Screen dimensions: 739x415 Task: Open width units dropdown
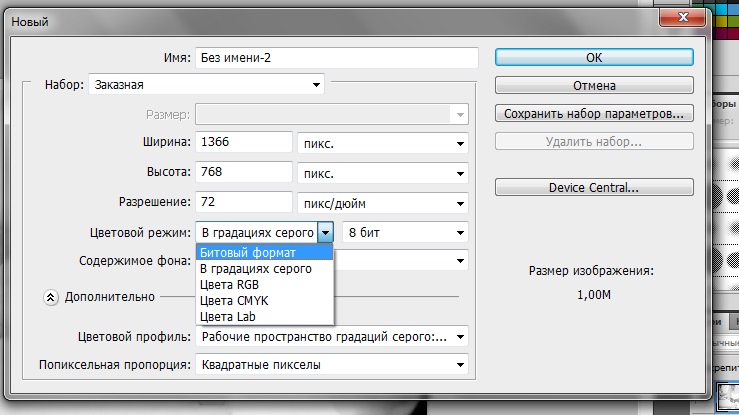pyautogui.click(x=383, y=143)
